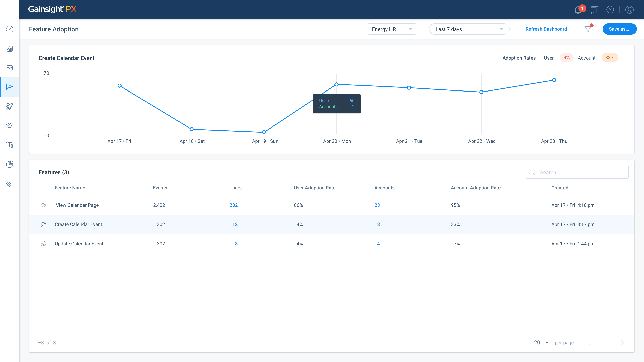Open the hamburger menu icon
This screenshot has height=362, width=644.
(x=9, y=10)
